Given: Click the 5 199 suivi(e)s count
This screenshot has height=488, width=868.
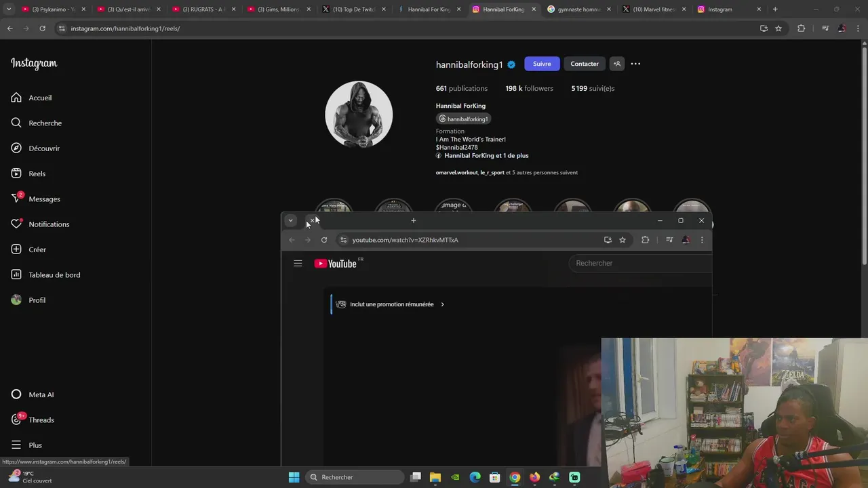Looking at the screenshot, I should coord(593,88).
